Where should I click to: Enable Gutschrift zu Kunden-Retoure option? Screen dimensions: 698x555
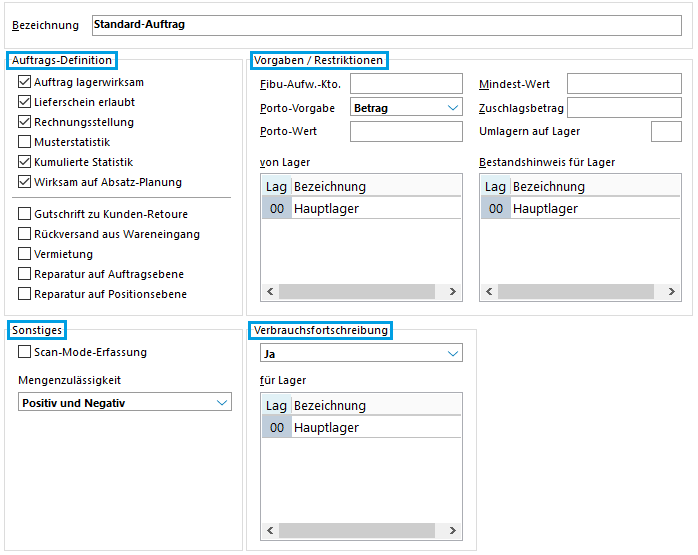point(25,214)
